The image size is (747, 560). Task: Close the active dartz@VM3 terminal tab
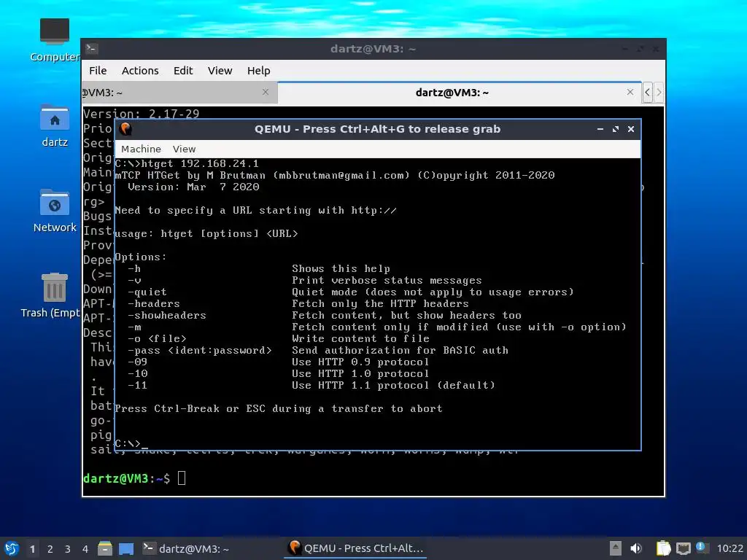(x=630, y=92)
